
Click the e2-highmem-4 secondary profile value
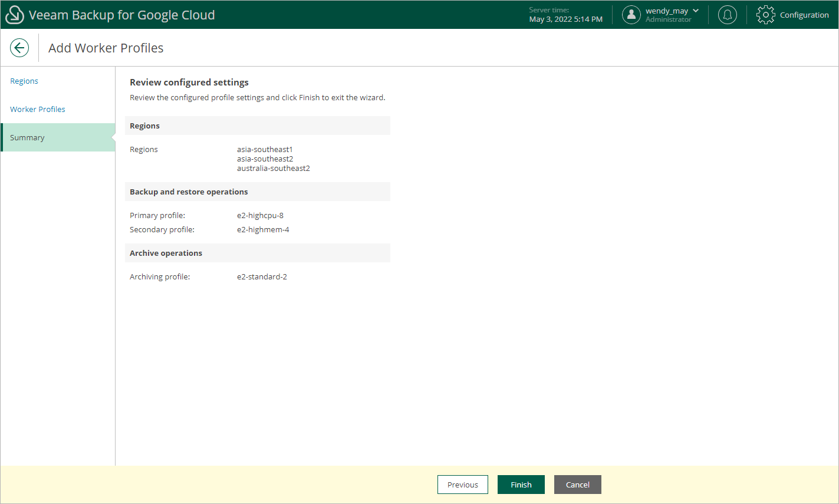click(263, 229)
